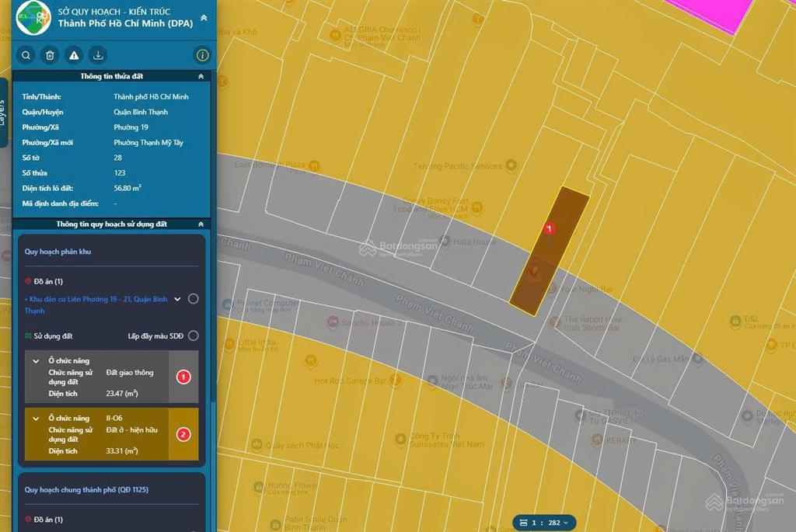Click the trash delete icon
The height and width of the screenshot is (532, 796).
[x=50, y=55]
